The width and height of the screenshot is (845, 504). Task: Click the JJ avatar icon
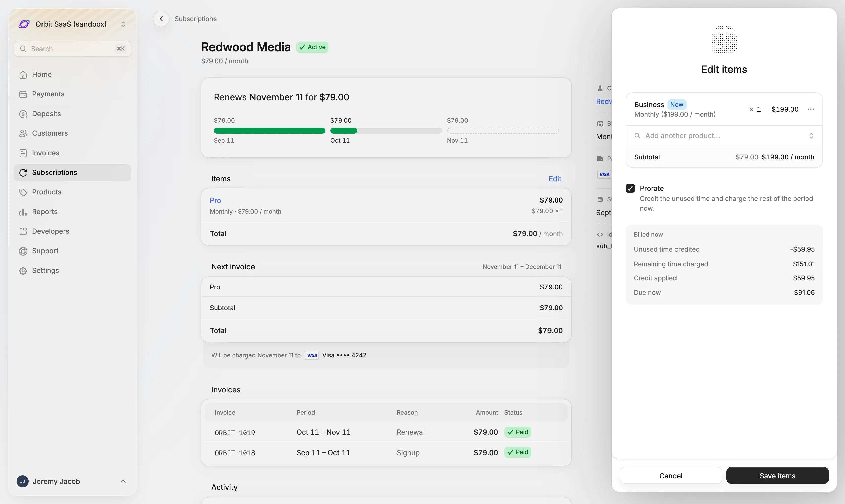22,481
